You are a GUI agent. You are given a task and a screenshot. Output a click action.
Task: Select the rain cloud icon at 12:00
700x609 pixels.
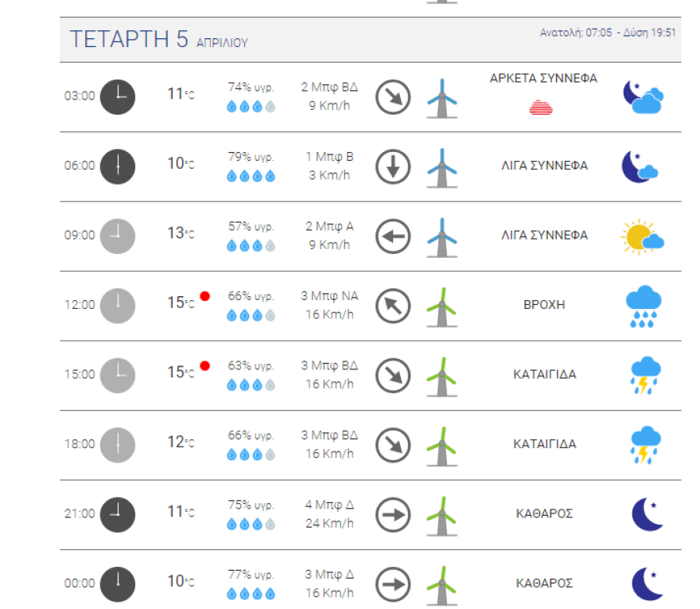pyautogui.click(x=643, y=306)
